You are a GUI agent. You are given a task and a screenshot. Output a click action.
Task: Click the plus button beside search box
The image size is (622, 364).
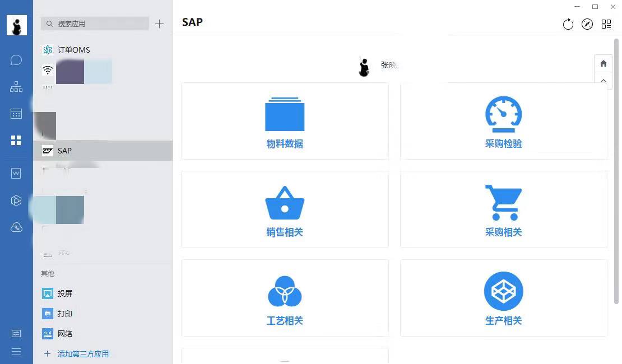tap(160, 24)
